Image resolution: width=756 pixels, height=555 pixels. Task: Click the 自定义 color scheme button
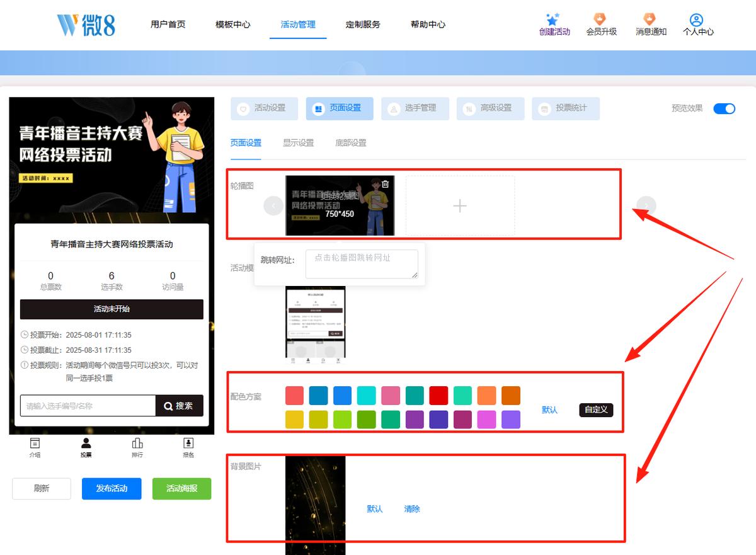click(596, 409)
